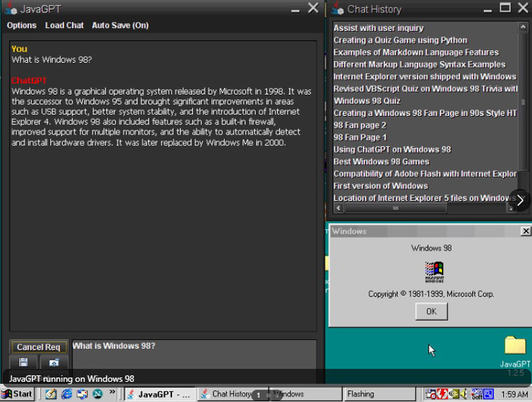Image resolution: width=532 pixels, height=402 pixels.
Task: Click the Netscape icon in quick launch
Action: tap(98, 394)
